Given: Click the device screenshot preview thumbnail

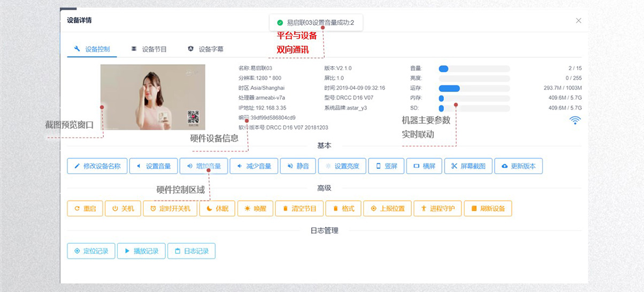Looking at the screenshot, I should pyautogui.click(x=152, y=97).
